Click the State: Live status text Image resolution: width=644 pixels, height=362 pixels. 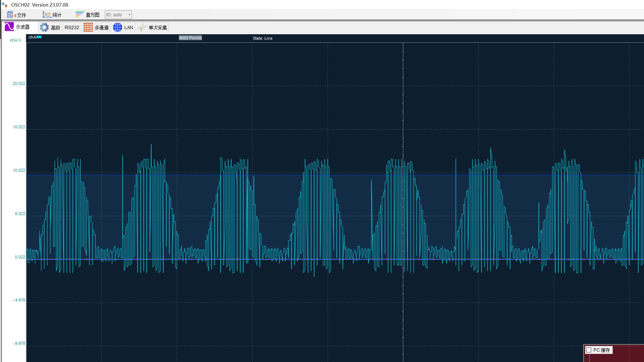pyautogui.click(x=262, y=38)
